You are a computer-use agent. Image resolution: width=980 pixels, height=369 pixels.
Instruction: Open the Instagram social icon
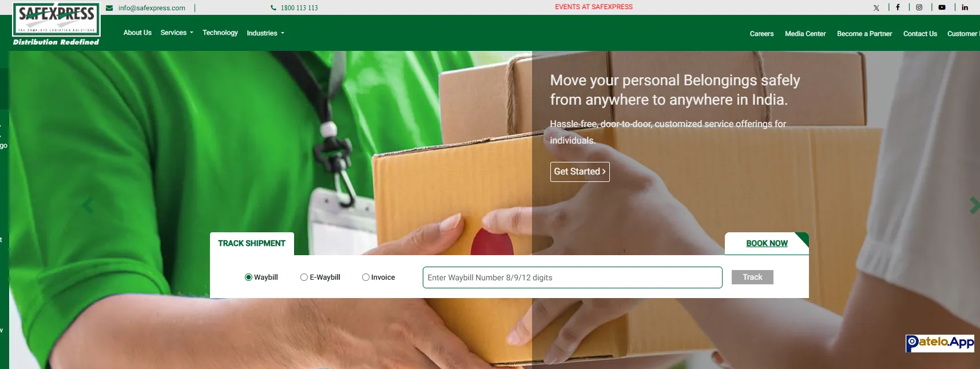click(919, 7)
